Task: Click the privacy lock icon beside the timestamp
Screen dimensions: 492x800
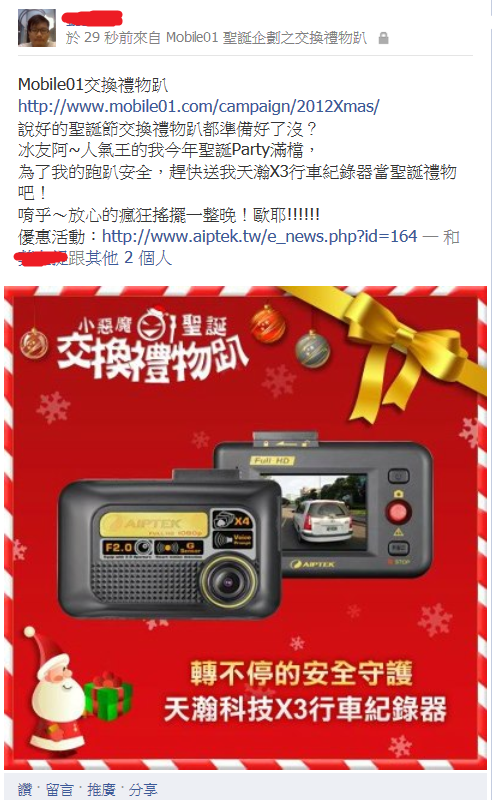Action: (x=383, y=38)
